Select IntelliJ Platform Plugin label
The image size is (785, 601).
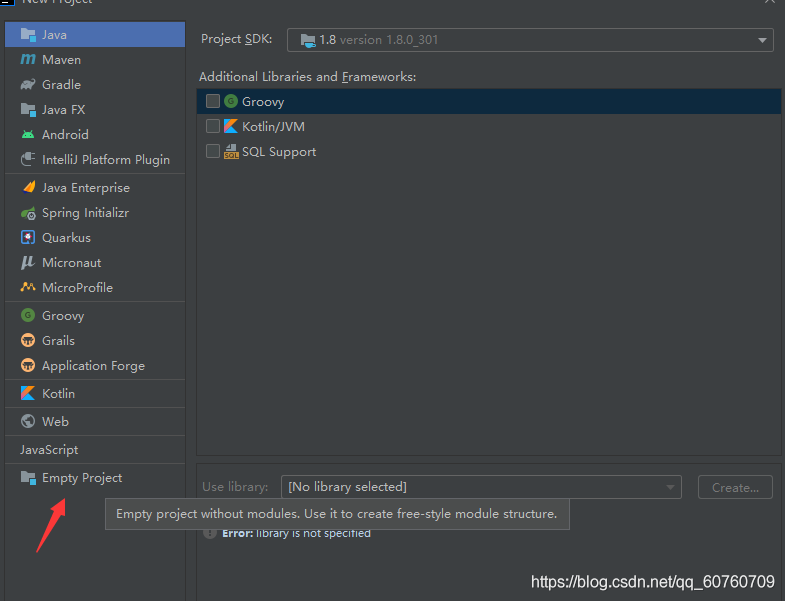[x=106, y=160]
